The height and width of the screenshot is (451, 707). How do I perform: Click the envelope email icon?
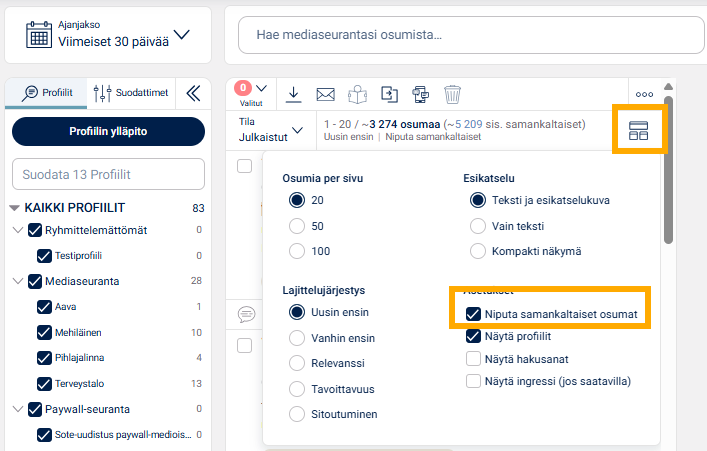point(325,94)
